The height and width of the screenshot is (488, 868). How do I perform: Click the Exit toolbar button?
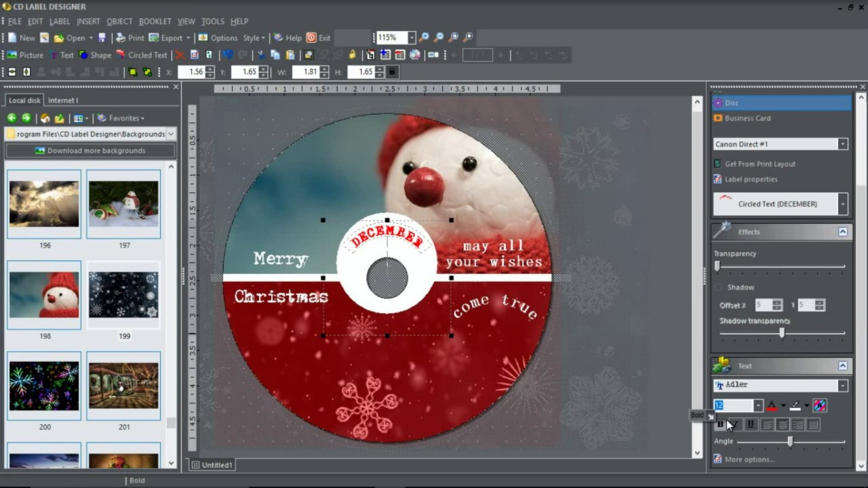pyautogui.click(x=318, y=38)
